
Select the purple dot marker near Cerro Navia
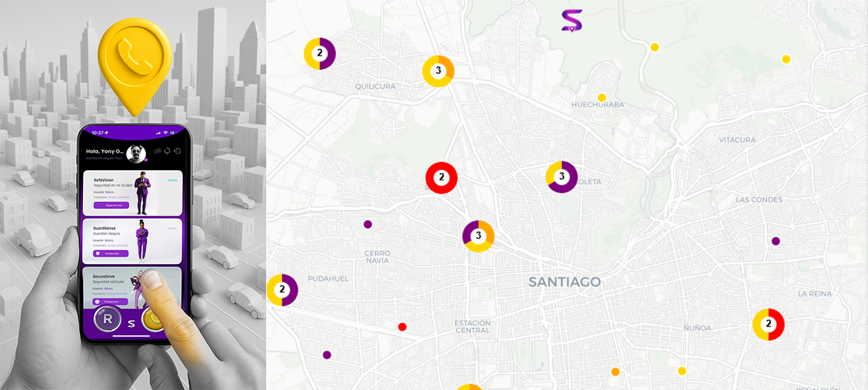point(368,224)
